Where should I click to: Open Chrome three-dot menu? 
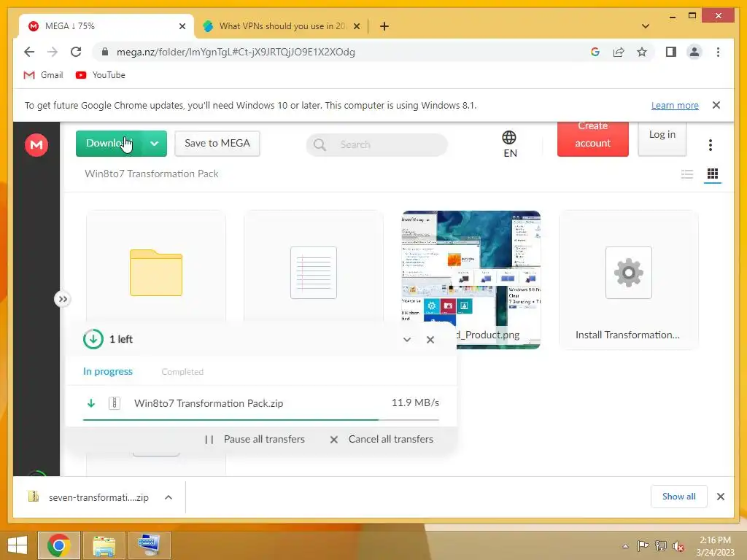pyautogui.click(x=718, y=52)
